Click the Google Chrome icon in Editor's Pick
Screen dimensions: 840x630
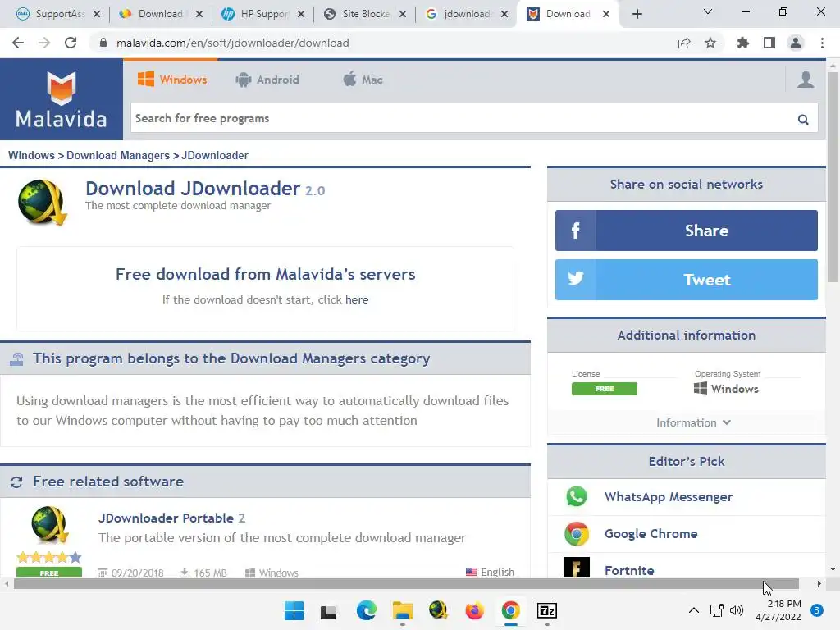577,533
